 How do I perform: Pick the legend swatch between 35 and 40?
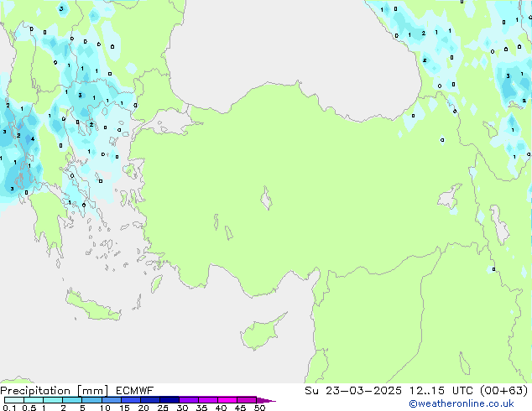point(207,400)
